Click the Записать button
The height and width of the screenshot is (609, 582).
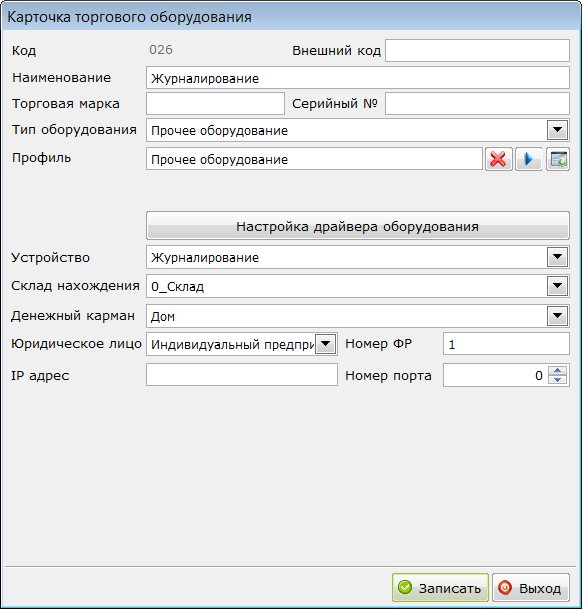440,588
